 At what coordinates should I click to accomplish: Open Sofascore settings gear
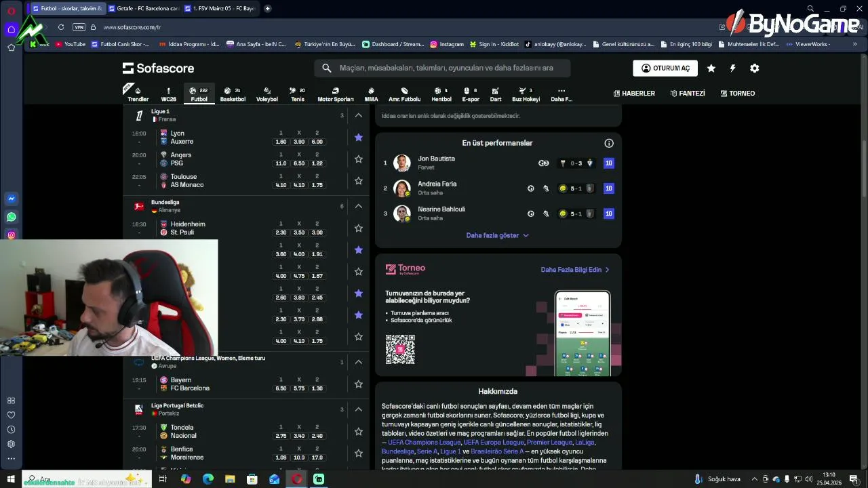click(x=754, y=68)
